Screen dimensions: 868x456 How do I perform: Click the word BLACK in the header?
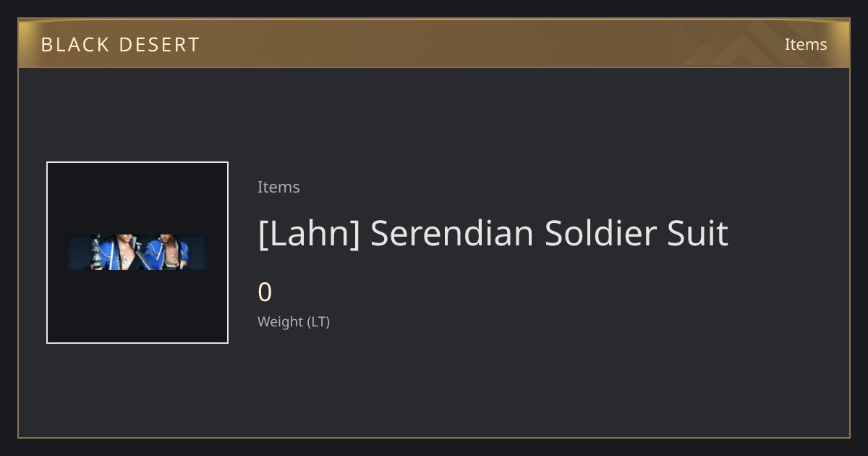[x=65, y=45]
